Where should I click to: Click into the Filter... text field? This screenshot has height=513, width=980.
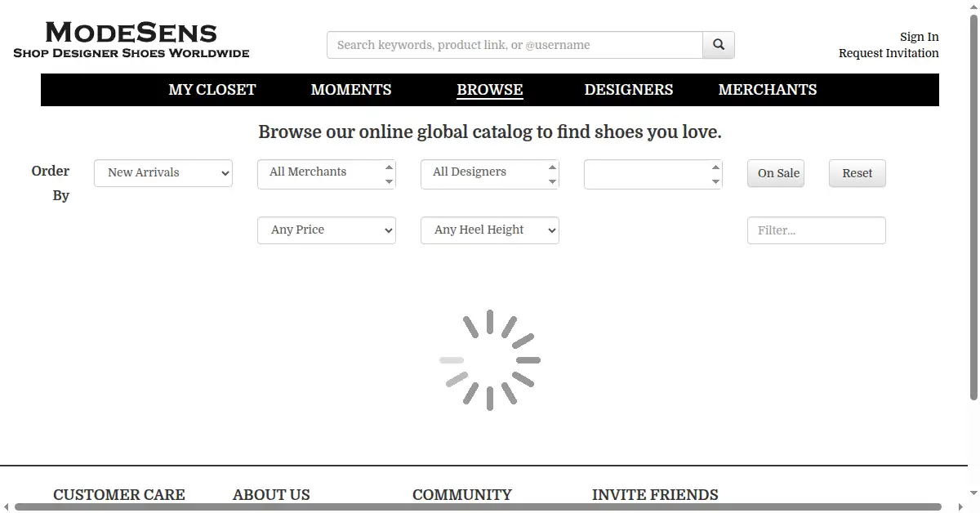click(x=817, y=230)
